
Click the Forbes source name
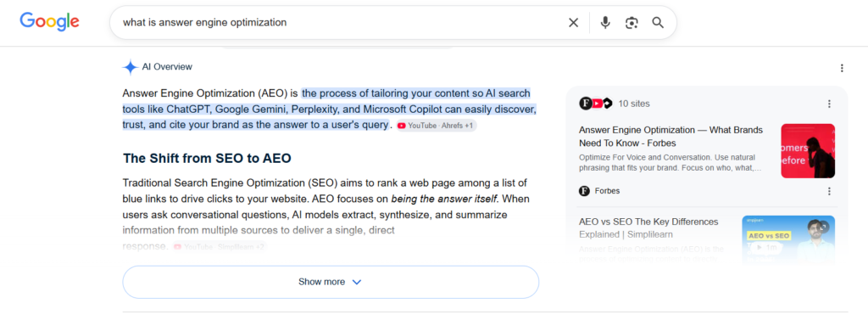coord(607,191)
